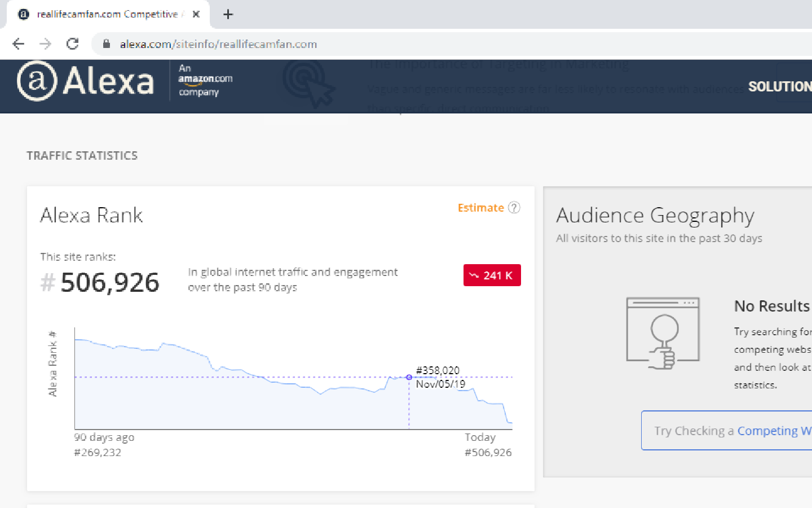Click the #506,926 site rank number
The width and height of the screenshot is (812, 508).
click(109, 282)
